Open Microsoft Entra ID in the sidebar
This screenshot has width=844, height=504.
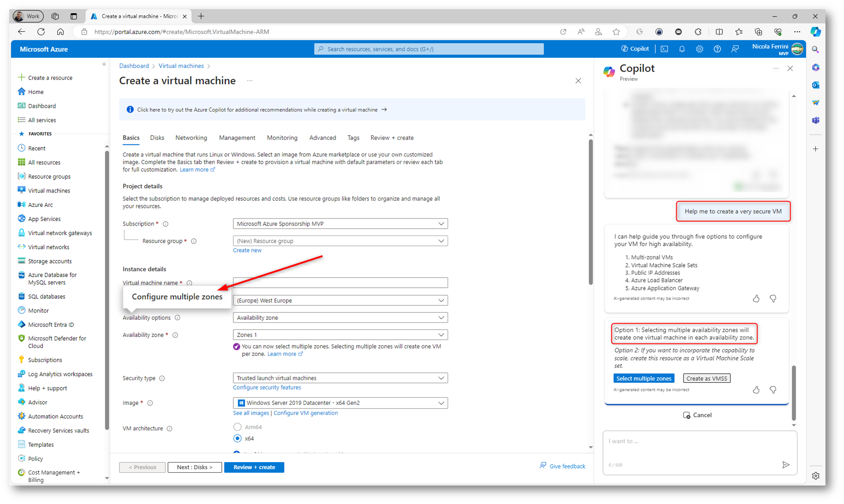tap(51, 324)
